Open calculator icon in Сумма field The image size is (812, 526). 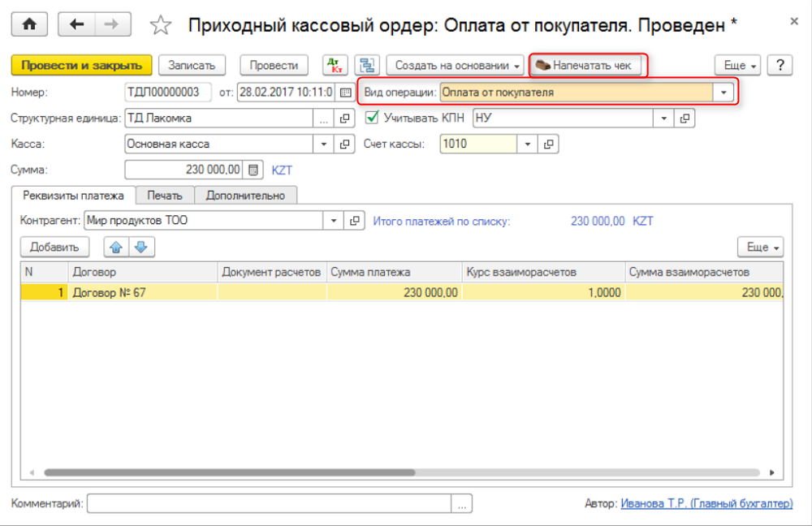tap(253, 170)
